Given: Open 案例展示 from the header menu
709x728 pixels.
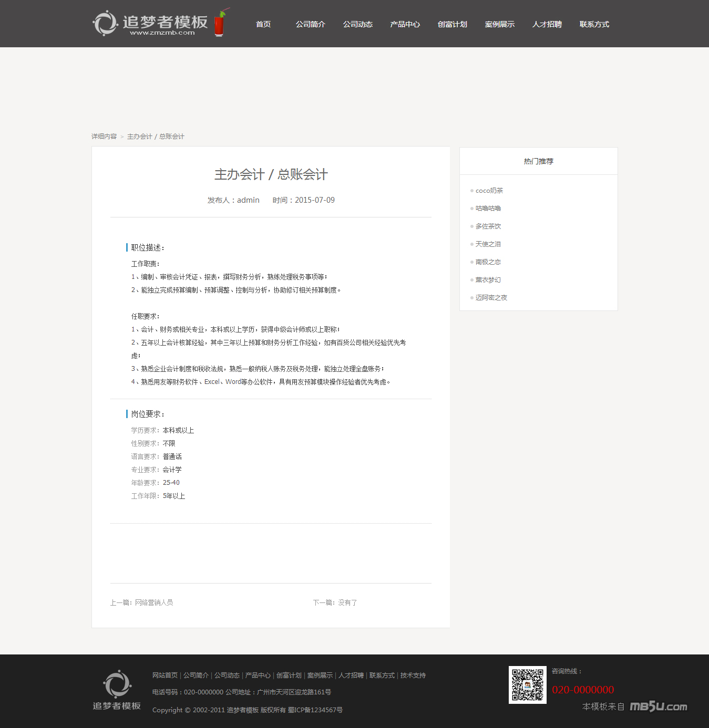Looking at the screenshot, I should 499,24.
